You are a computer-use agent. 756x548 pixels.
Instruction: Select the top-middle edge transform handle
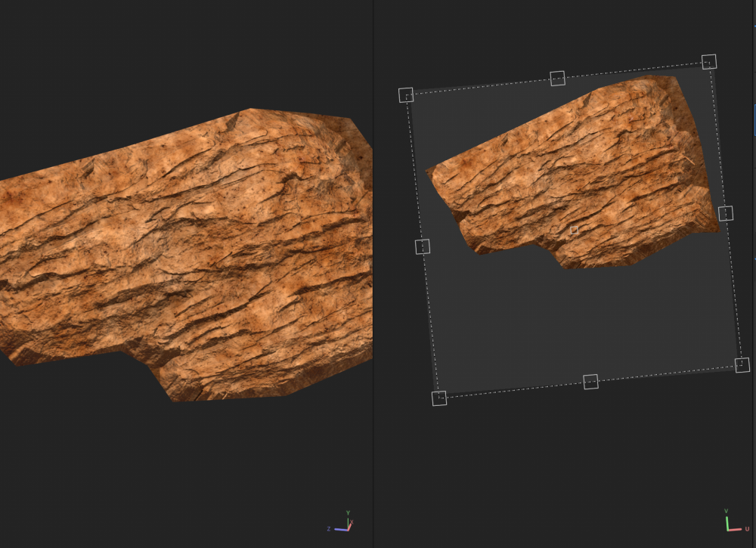click(x=557, y=78)
